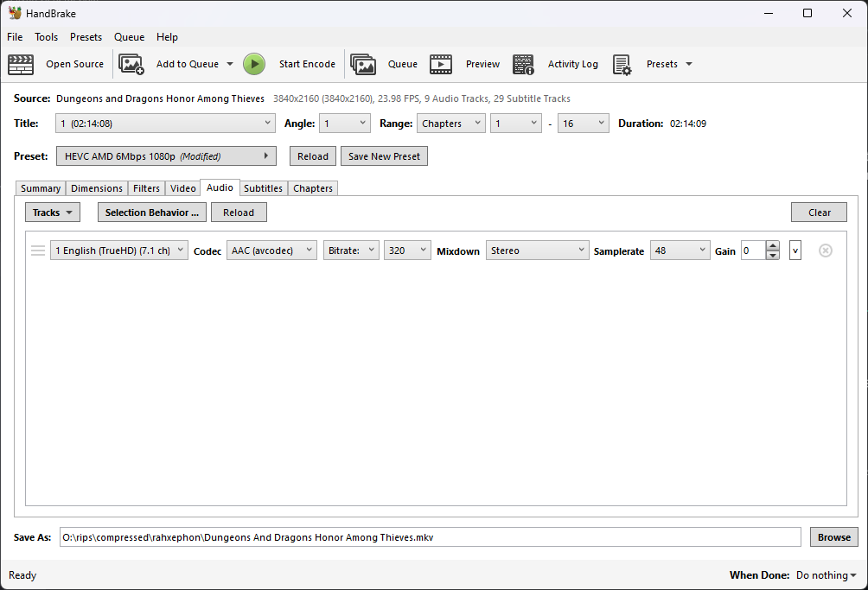Remove the audio track using the X icon
Screen dimensions: 868x590
click(x=826, y=251)
